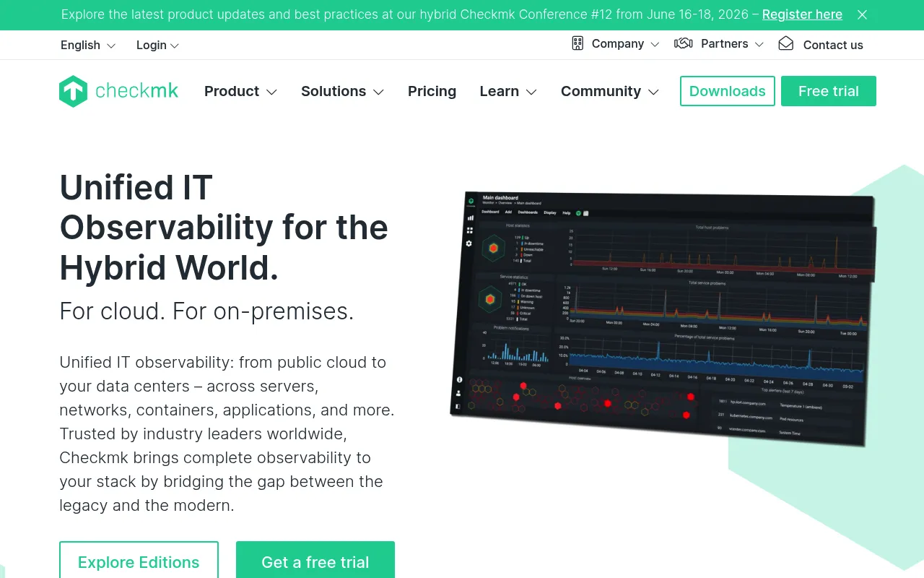The height and width of the screenshot is (578, 924).
Task: Expand the Partners menu chevron
Action: tap(759, 44)
